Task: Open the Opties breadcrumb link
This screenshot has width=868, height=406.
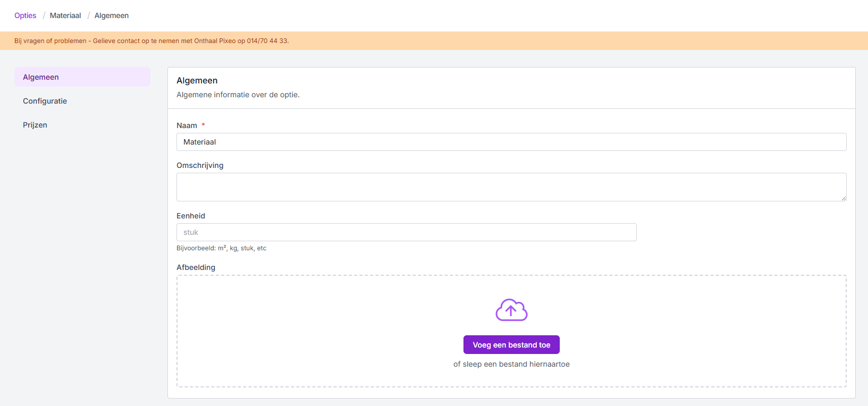Action: pyautogui.click(x=26, y=15)
